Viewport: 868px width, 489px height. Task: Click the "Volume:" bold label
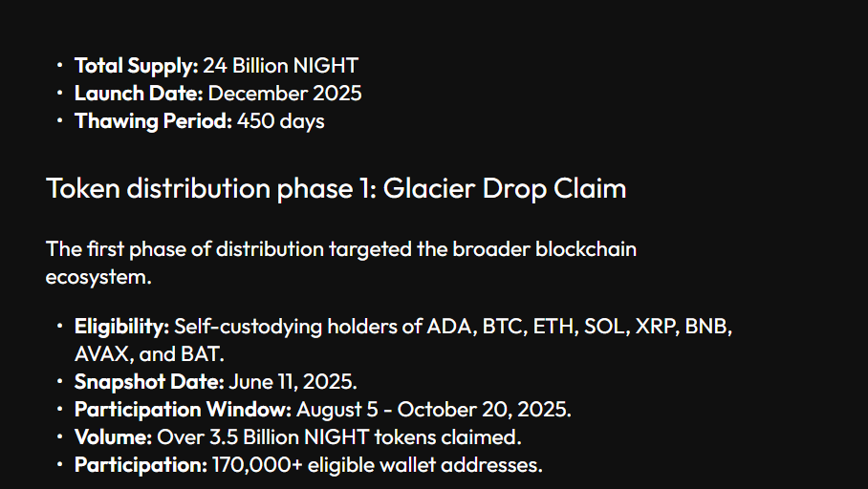(113, 437)
